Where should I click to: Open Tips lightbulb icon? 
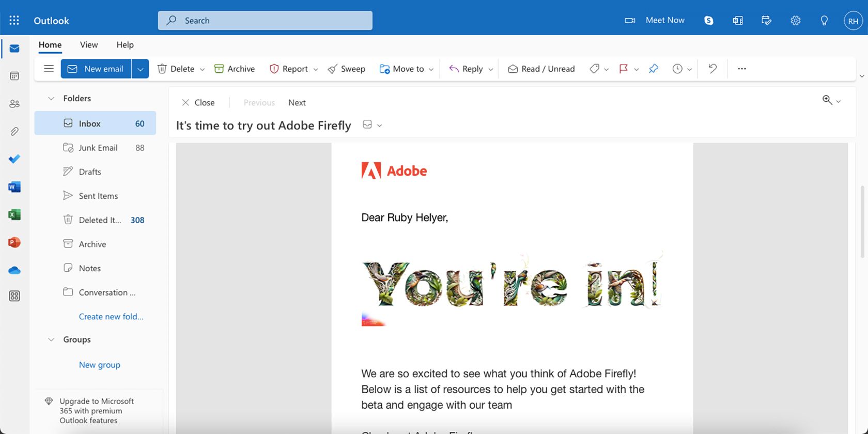(825, 21)
